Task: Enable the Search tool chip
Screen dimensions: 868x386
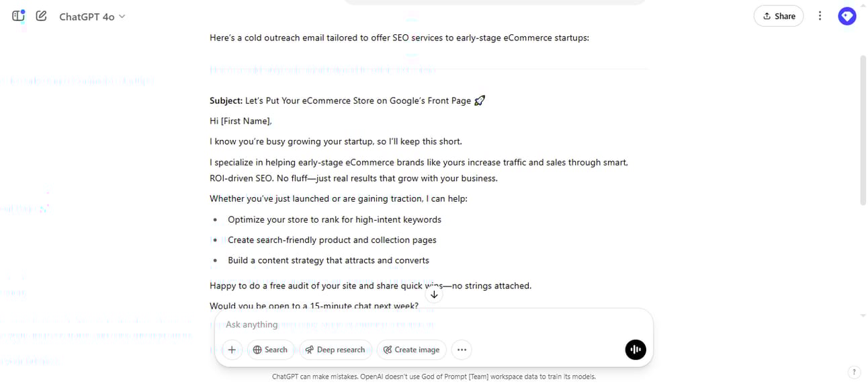Action: click(270, 350)
